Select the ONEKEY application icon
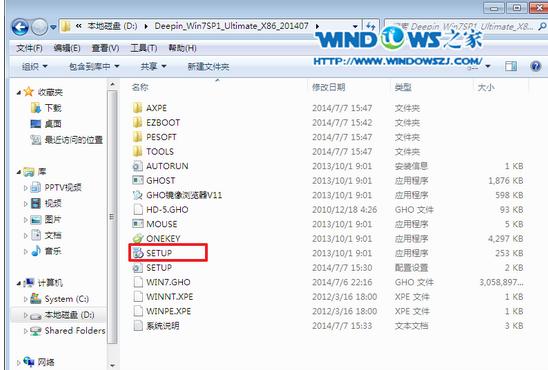Viewport: 548px width, 370px height. [x=138, y=239]
